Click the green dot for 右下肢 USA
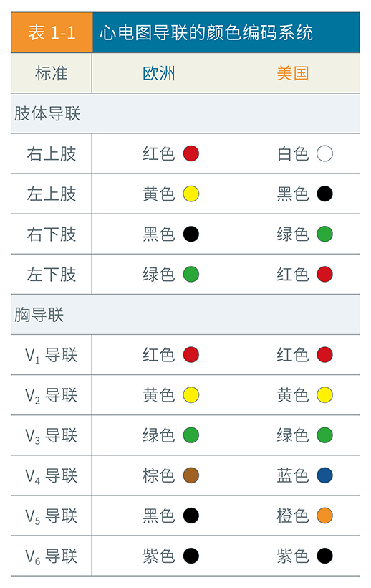Viewport: 371px width, 588px height. point(324,234)
